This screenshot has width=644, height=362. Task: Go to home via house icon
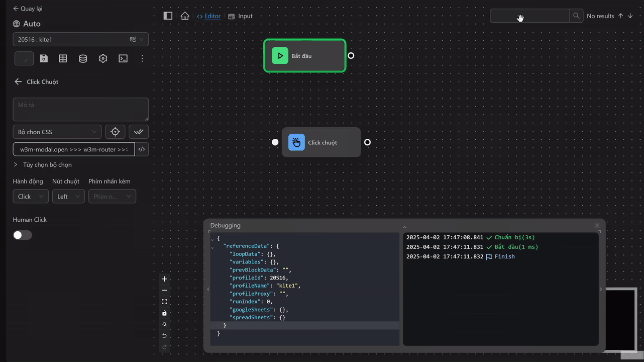(185, 16)
